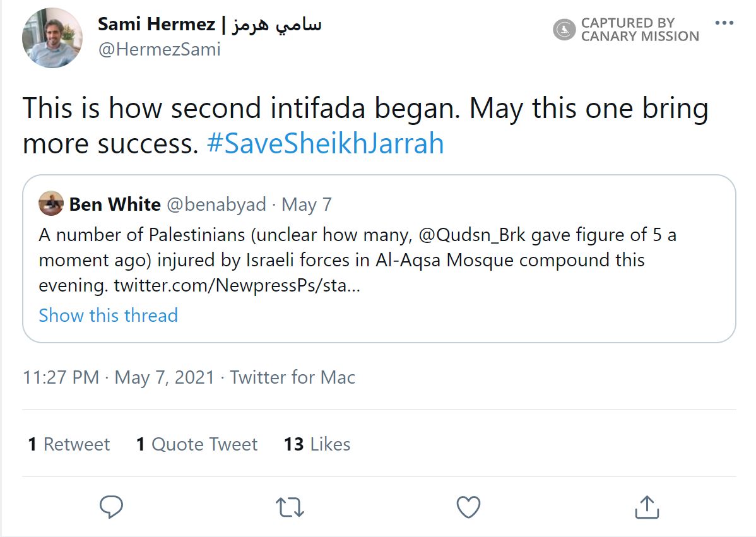
Task: Click Ben White's small avatar
Action: [x=50, y=204]
